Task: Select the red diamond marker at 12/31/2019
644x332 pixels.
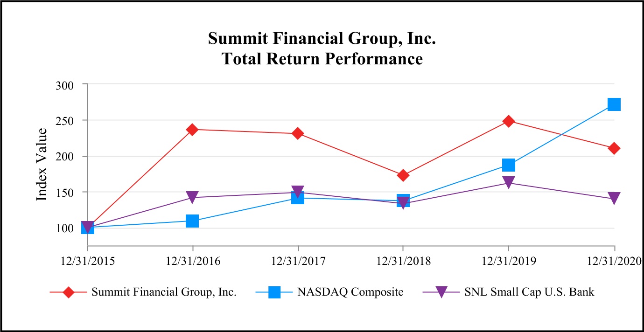Action: coord(509,121)
